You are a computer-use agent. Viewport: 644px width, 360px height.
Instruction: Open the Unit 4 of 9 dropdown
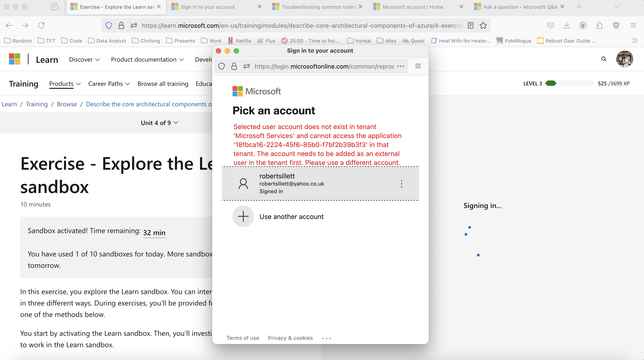click(x=159, y=123)
